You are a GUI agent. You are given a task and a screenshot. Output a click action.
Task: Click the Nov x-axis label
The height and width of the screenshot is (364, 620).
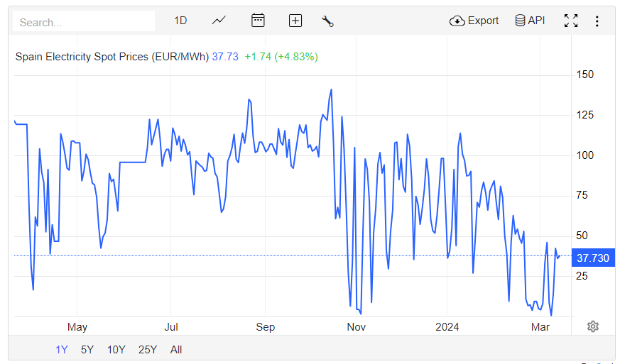click(x=357, y=327)
